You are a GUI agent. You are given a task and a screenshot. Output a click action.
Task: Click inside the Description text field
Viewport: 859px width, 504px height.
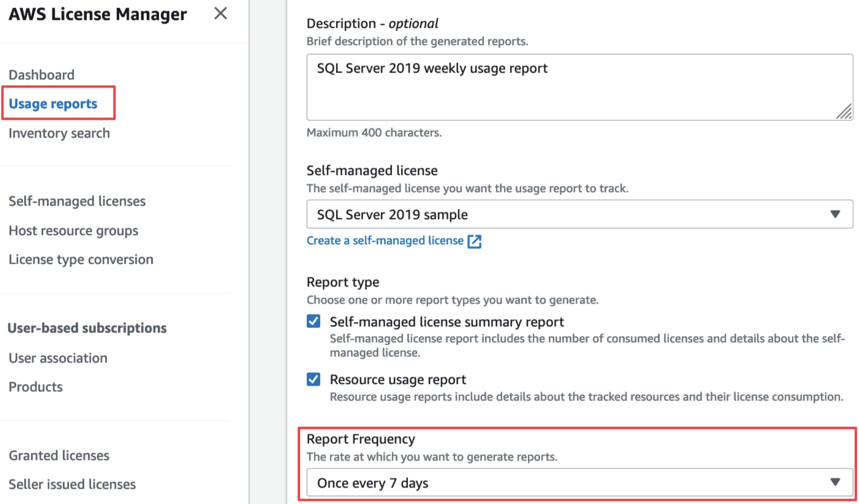tap(557, 88)
